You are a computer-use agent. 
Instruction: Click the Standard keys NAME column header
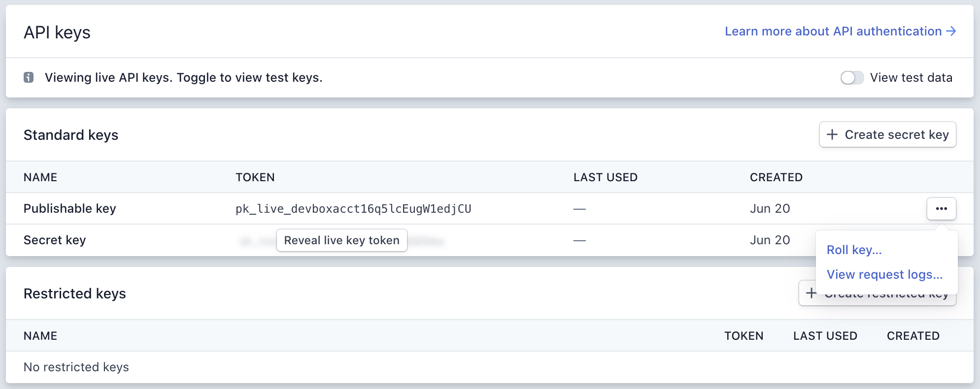(x=40, y=177)
